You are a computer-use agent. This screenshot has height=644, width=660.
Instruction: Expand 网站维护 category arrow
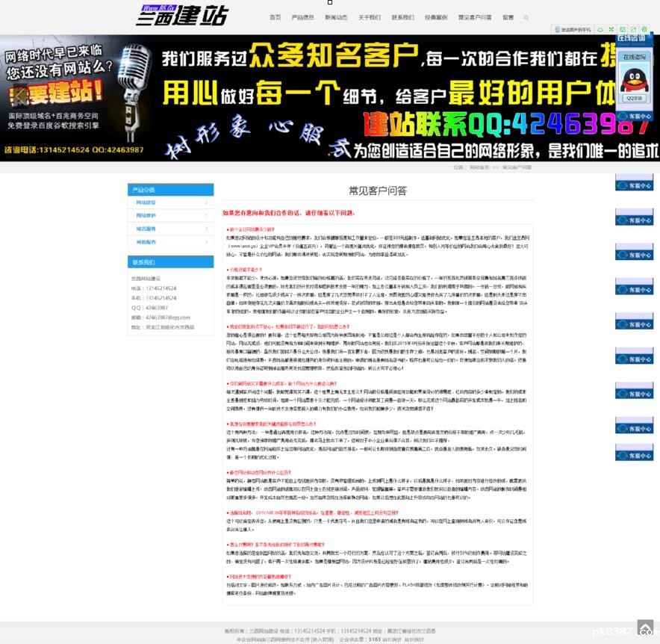tap(206, 216)
